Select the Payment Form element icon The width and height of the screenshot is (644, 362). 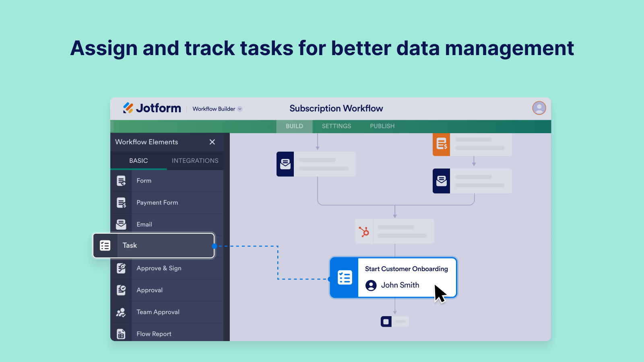121,202
